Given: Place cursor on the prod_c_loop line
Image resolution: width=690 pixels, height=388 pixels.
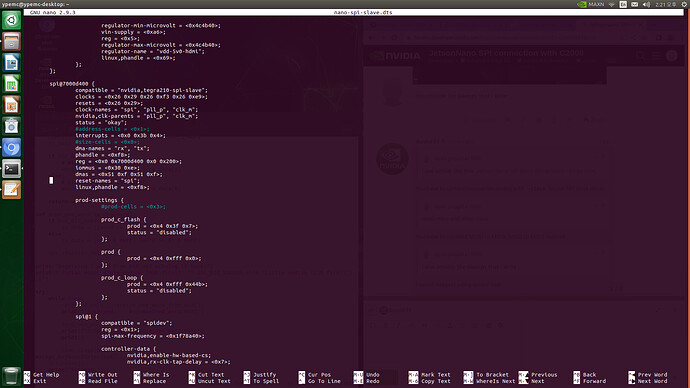Looking at the screenshot, I should tap(121, 278).
